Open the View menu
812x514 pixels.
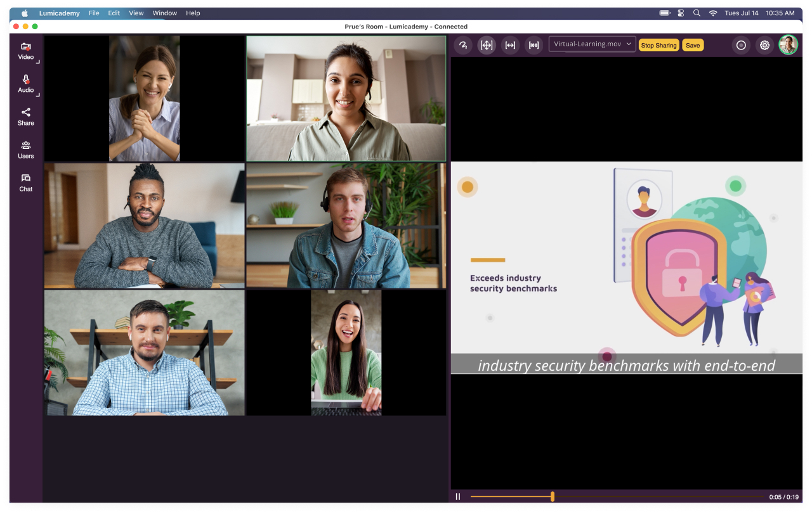pyautogui.click(x=136, y=13)
